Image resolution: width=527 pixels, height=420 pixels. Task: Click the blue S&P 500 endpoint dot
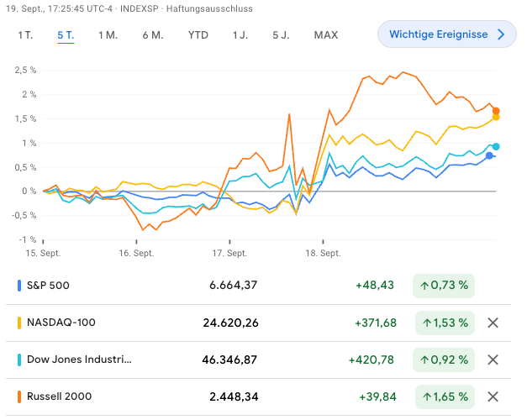pos(490,155)
